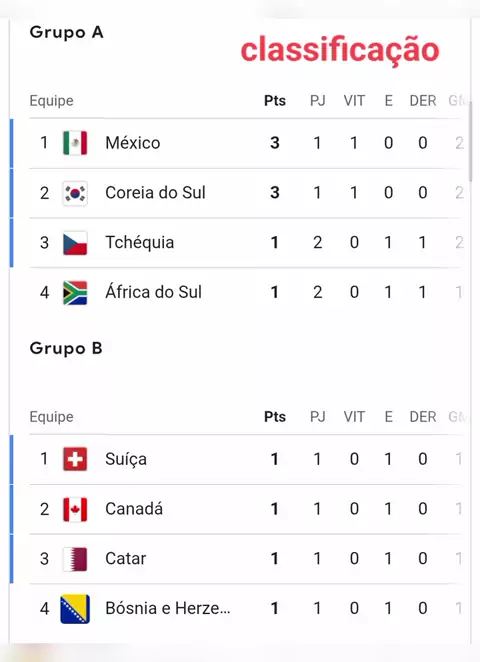The width and height of the screenshot is (480, 662).
Task: Open the México team link
Action: 133,143
